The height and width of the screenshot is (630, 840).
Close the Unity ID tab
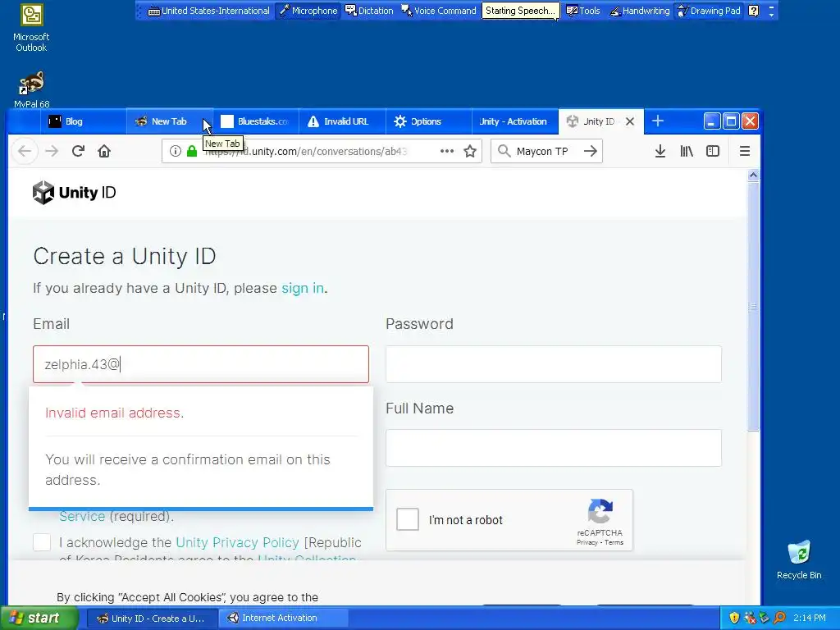tap(630, 121)
